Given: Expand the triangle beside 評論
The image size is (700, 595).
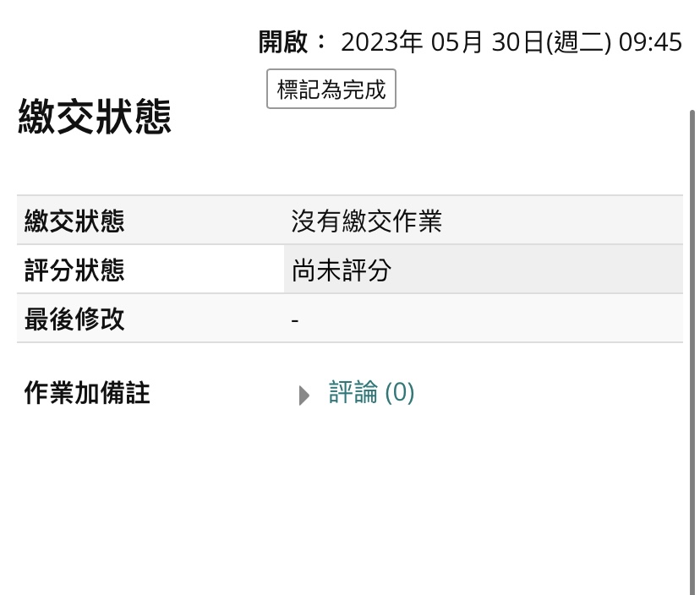Looking at the screenshot, I should 304,395.
